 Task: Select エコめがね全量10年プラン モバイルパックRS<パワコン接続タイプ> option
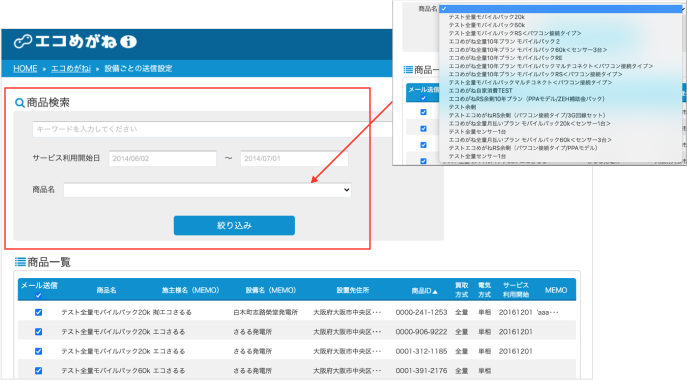pos(535,75)
